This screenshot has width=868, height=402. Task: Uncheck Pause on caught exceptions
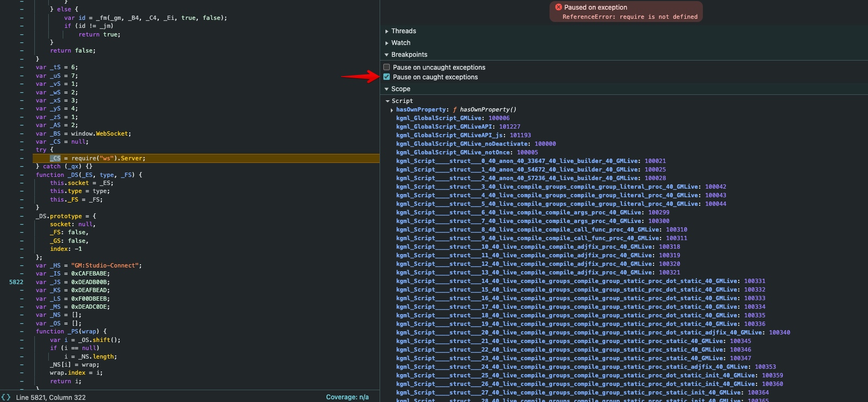click(x=387, y=77)
